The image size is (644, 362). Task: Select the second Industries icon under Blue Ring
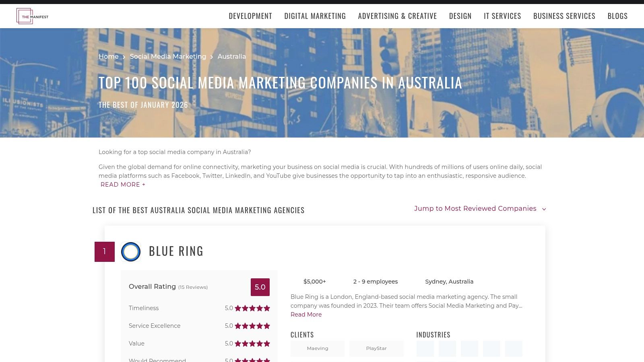coord(447,348)
